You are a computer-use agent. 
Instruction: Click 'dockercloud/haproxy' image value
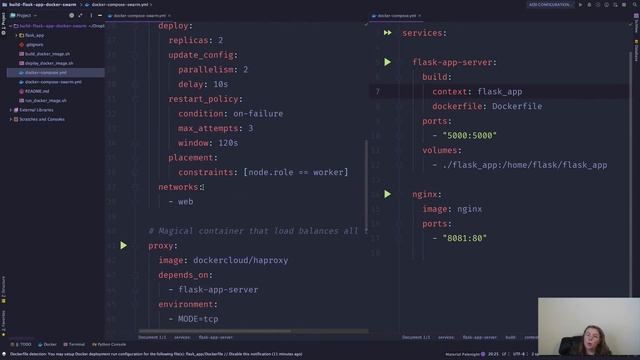tap(240, 260)
